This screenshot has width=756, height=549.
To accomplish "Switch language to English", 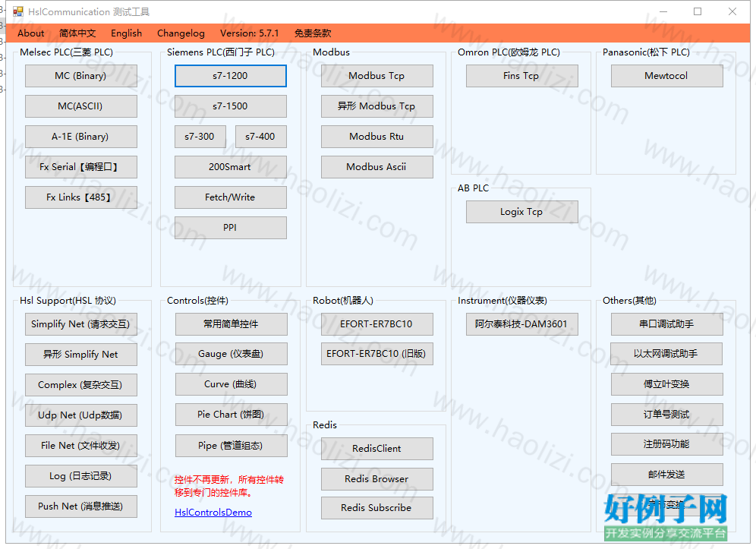I will 126,33.
